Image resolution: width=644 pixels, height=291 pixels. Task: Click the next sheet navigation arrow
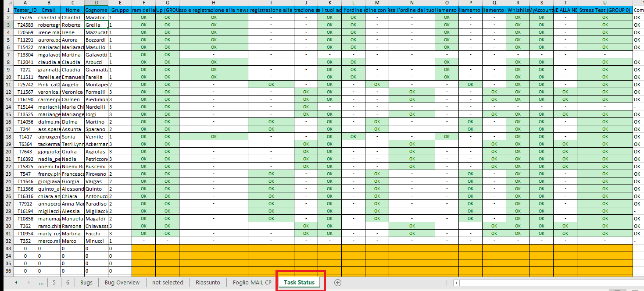[29, 283]
